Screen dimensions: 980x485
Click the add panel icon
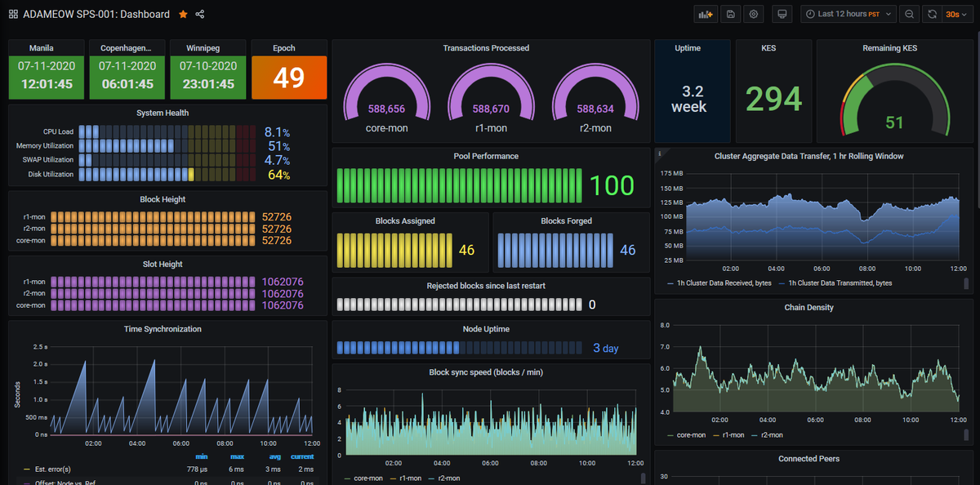click(x=705, y=14)
